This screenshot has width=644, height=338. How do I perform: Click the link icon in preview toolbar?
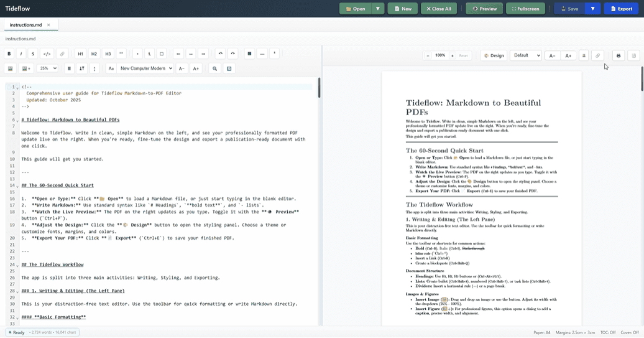click(597, 55)
